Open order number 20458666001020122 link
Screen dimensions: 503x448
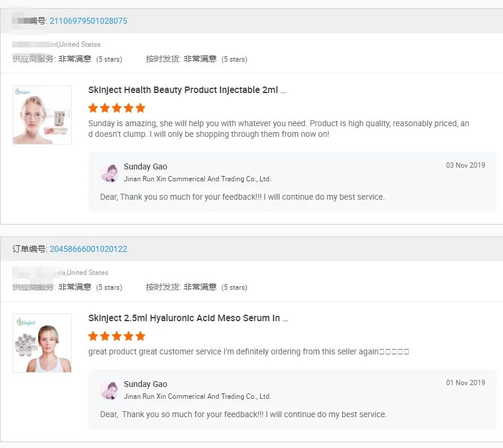[x=88, y=249]
